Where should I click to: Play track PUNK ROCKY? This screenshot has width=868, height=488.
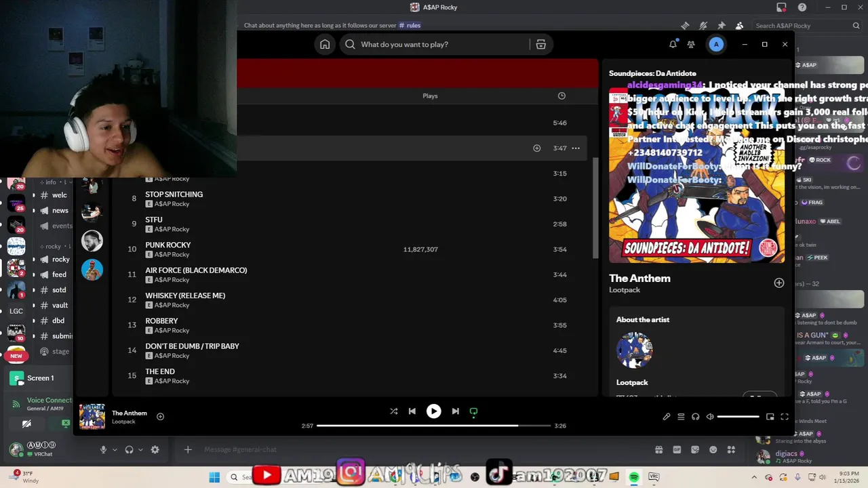(x=167, y=245)
